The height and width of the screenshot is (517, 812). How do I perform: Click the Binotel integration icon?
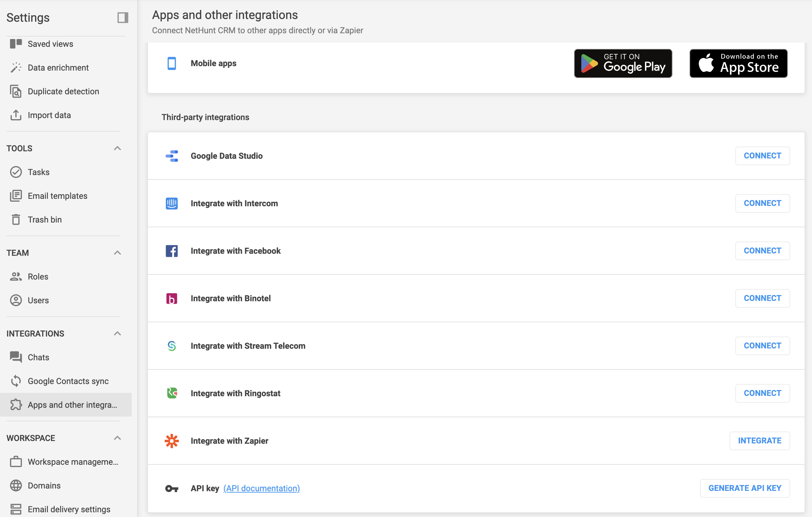tap(172, 298)
